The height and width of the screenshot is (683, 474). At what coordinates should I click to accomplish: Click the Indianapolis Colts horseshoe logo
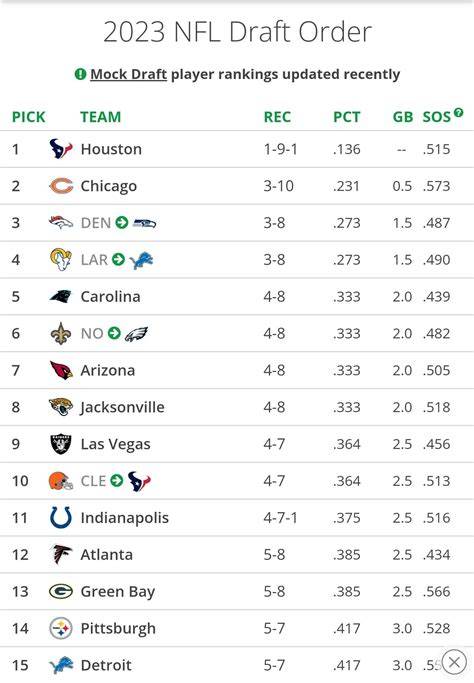61,517
